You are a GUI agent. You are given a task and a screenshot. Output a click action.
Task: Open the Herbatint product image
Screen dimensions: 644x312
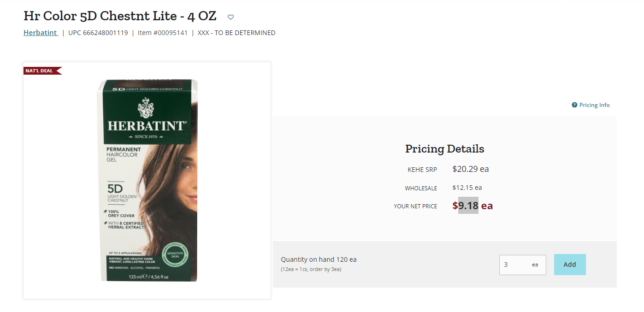147,180
